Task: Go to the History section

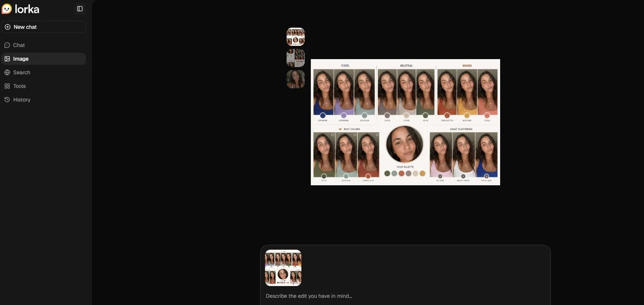Action: click(x=22, y=100)
